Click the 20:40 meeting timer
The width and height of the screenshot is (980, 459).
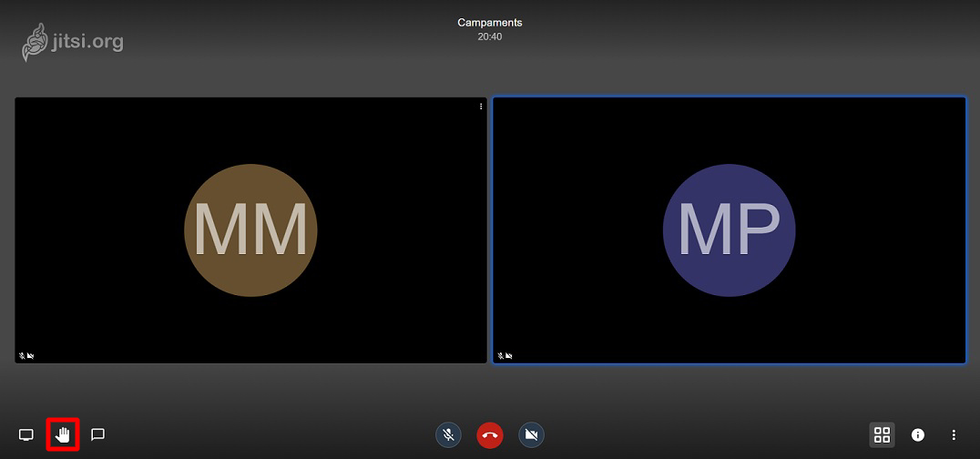490,37
